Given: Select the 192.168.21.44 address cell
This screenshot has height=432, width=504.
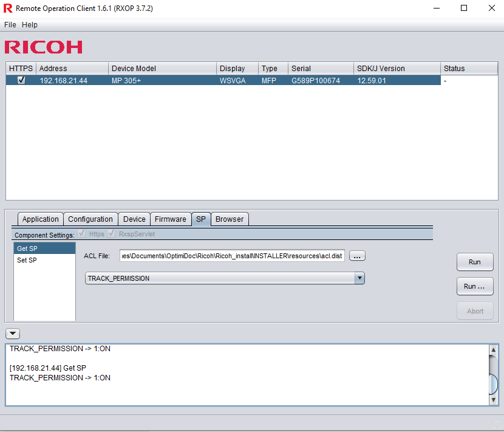Looking at the screenshot, I should point(72,80).
